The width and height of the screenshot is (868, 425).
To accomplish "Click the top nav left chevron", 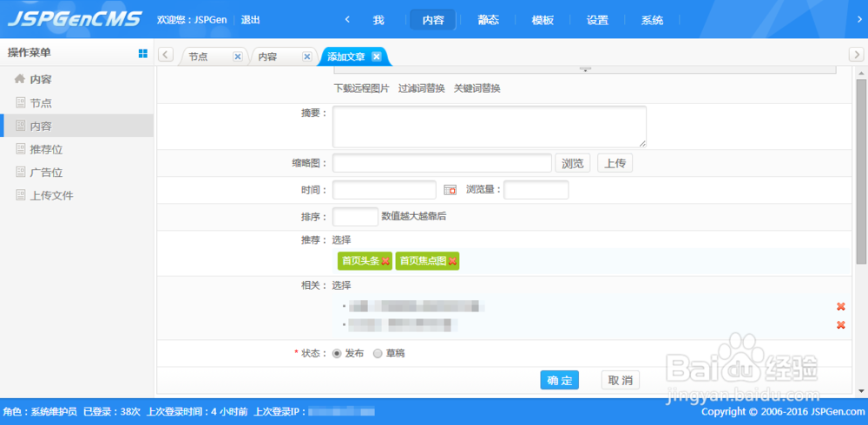I will (347, 20).
